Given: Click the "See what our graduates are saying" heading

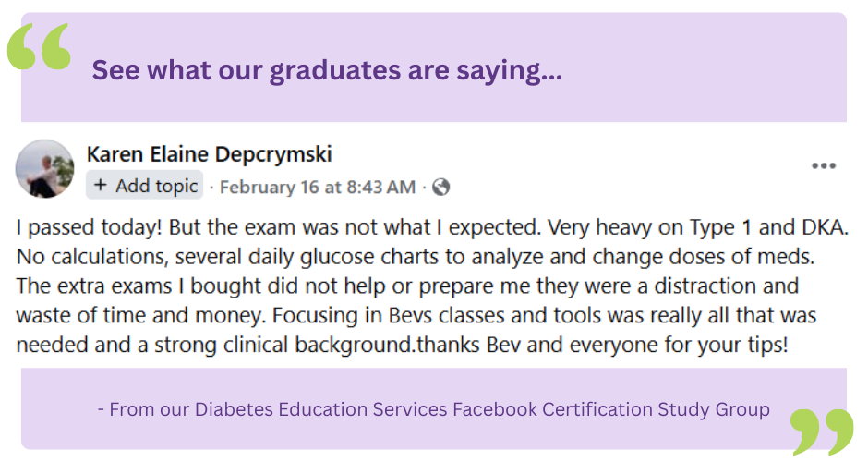Looking at the screenshot, I should pyautogui.click(x=327, y=70).
